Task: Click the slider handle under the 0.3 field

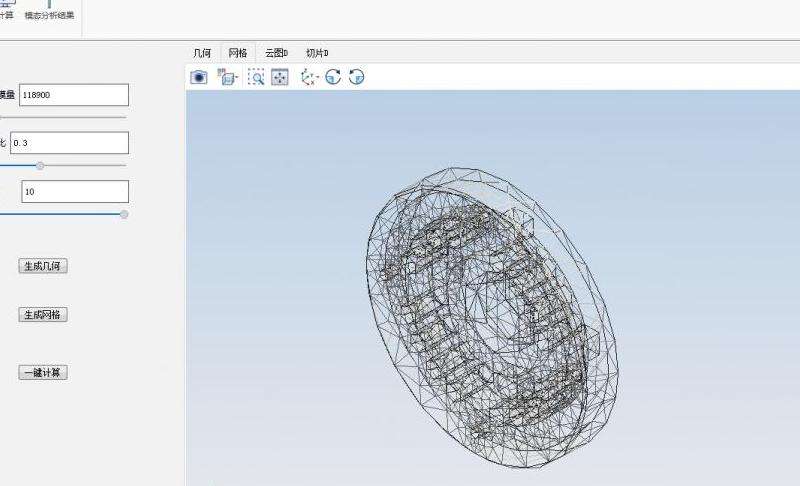Action: (40, 166)
